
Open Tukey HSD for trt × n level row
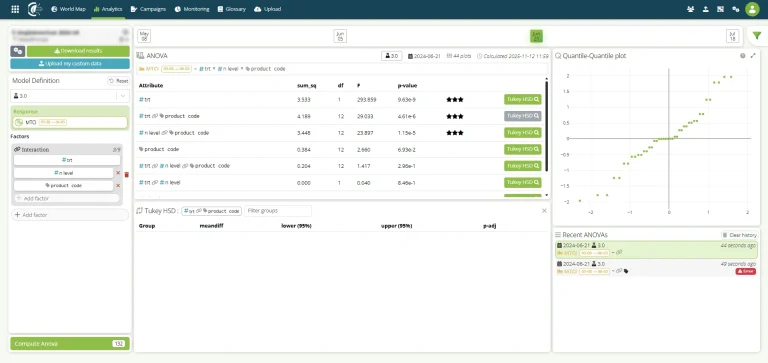(523, 182)
